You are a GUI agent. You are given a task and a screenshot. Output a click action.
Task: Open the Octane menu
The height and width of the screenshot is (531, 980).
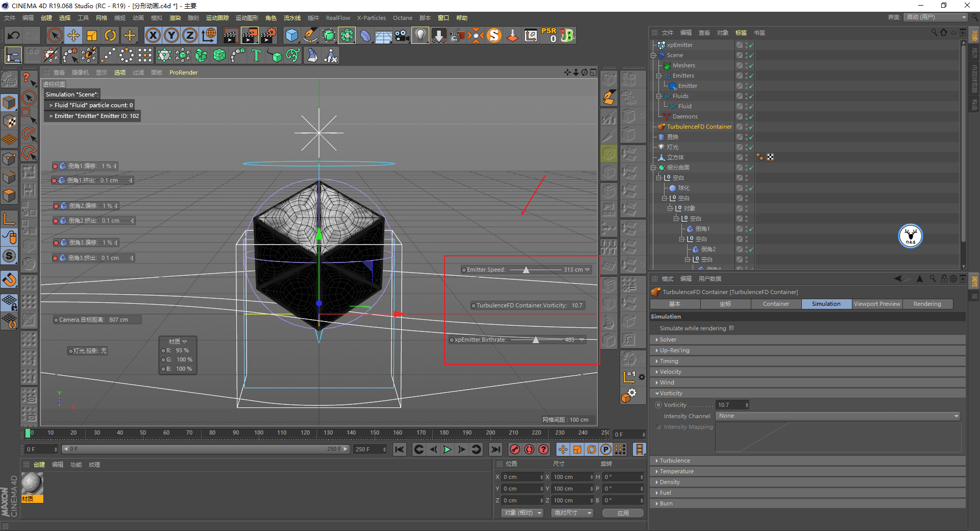[402, 18]
